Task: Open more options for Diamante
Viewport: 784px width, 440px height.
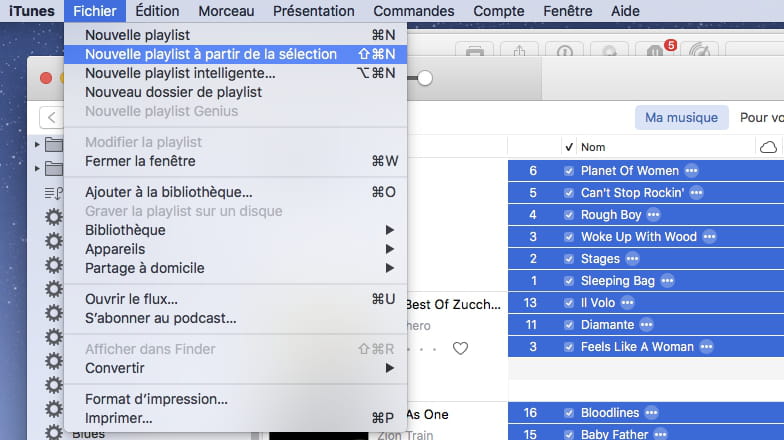Action: (646, 324)
